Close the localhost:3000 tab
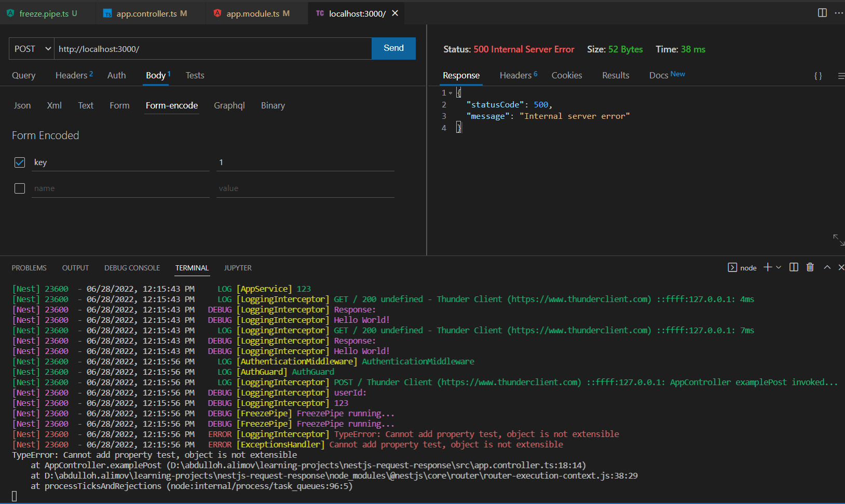845x504 pixels. [395, 13]
